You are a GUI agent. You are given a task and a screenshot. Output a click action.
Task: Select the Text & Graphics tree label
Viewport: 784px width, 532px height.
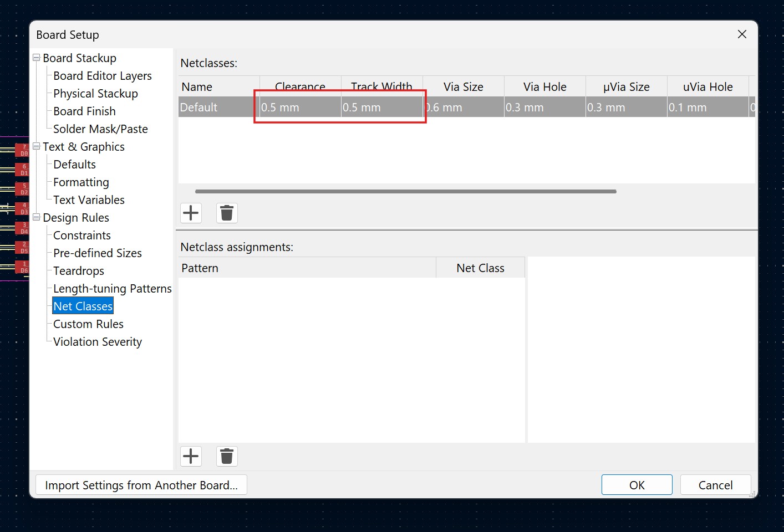84,147
